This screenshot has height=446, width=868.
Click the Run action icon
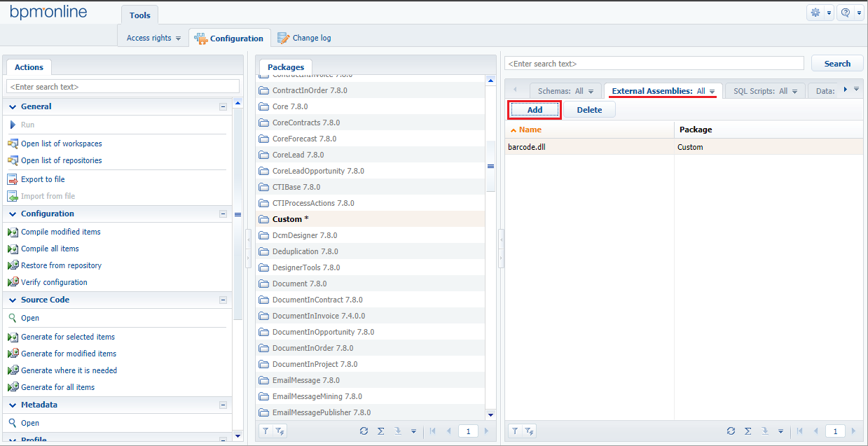click(x=13, y=125)
